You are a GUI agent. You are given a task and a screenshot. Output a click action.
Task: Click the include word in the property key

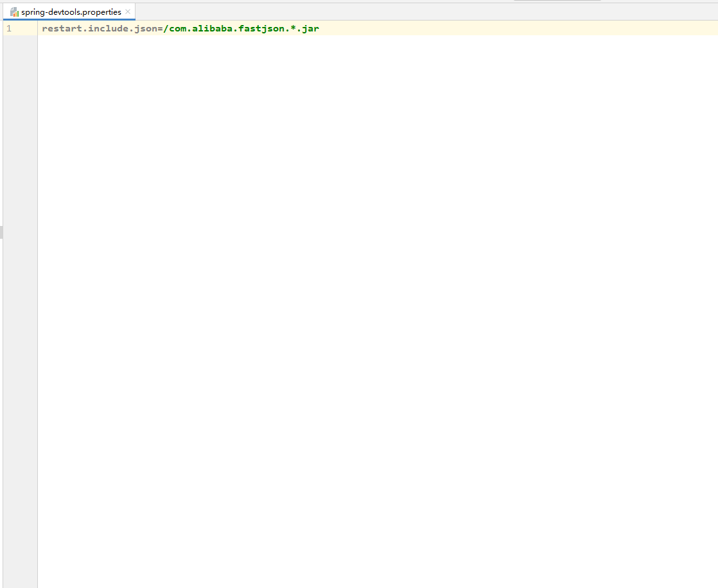[x=107, y=28]
